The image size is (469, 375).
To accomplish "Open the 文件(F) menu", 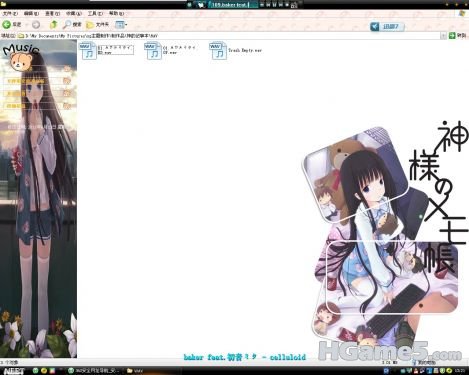I will coord(10,14).
